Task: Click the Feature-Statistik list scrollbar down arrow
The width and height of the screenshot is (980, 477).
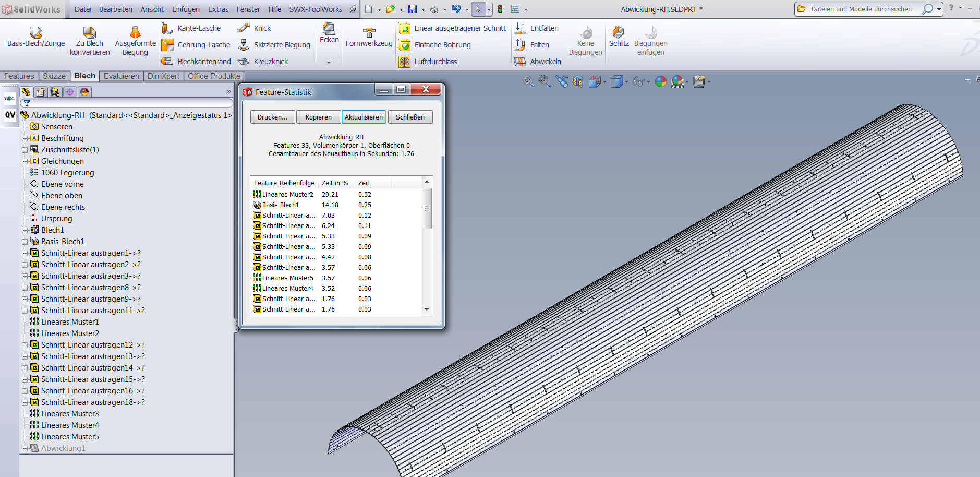Action: [x=427, y=309]
